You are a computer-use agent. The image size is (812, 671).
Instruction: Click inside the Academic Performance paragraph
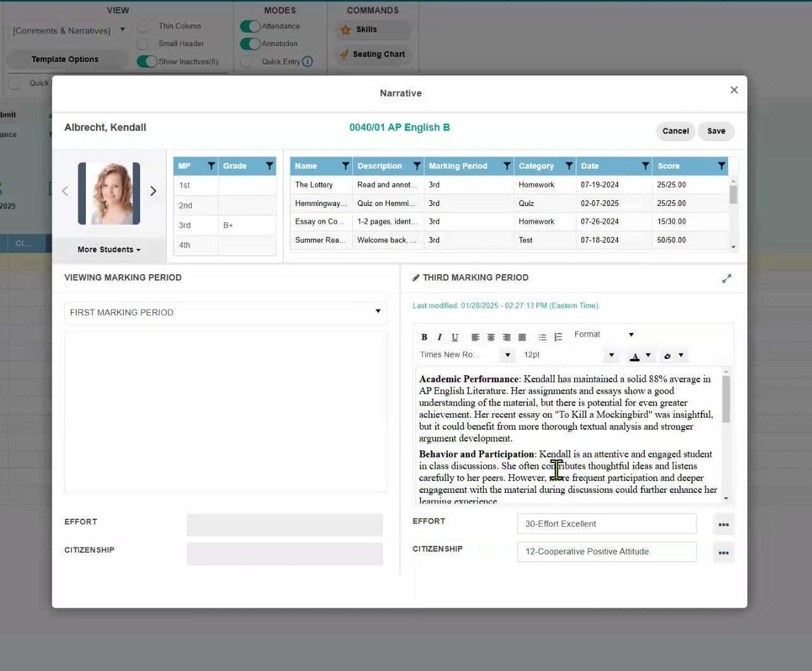point(566,409)
